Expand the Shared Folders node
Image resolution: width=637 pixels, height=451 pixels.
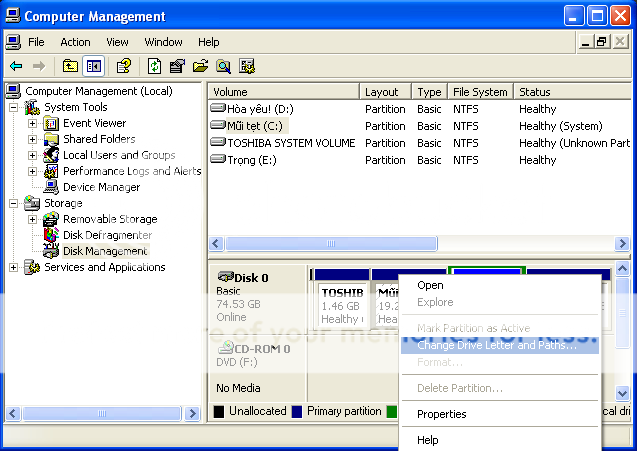[32, 139]
